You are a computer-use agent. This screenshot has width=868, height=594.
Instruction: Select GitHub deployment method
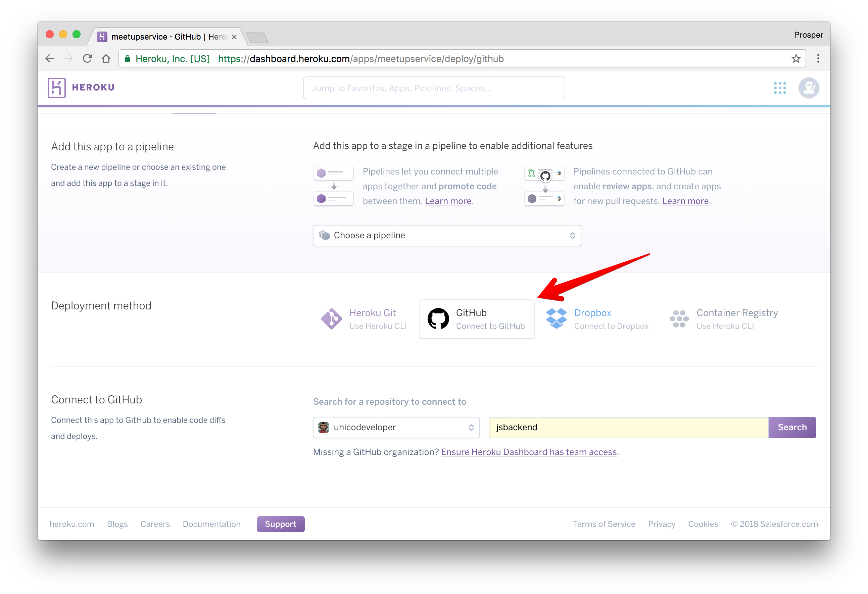pyautogui.click(x=477, y=319)
